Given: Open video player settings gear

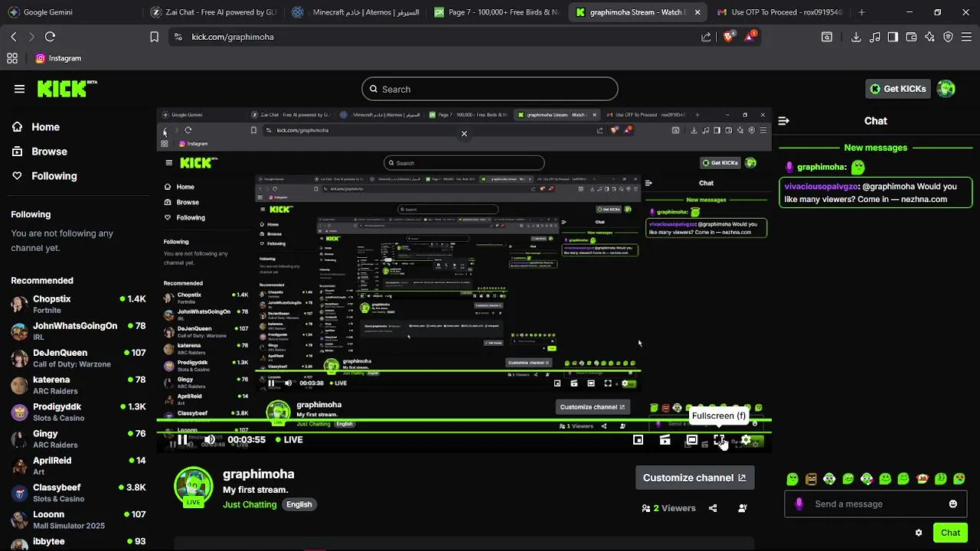Looking at the screenshot, I should click(x=746, y=440).
